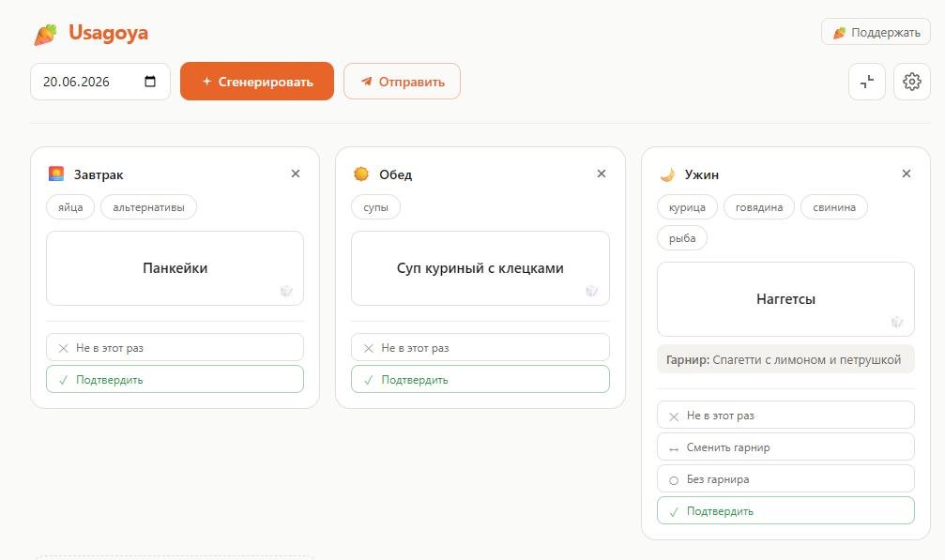
Task: Toggle the рыба tag in Ужин
Action: [682, 238]
